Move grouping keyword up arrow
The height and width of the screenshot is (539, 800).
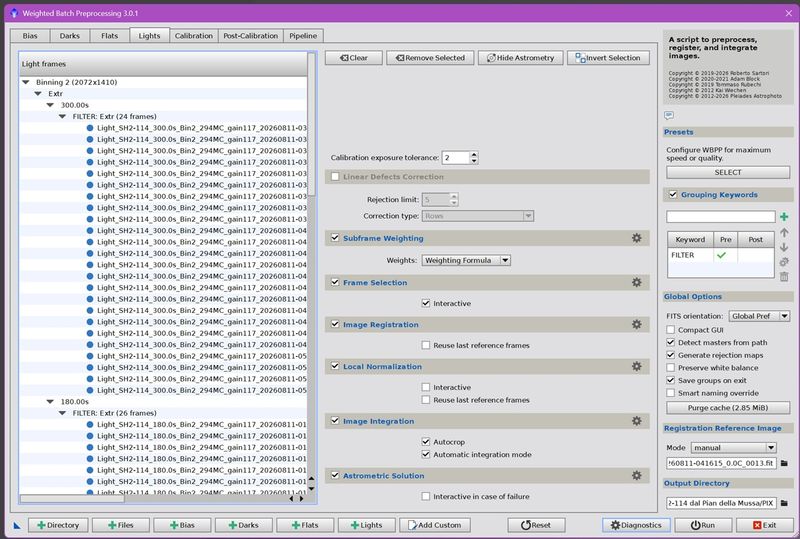click(x=784, y=233)
